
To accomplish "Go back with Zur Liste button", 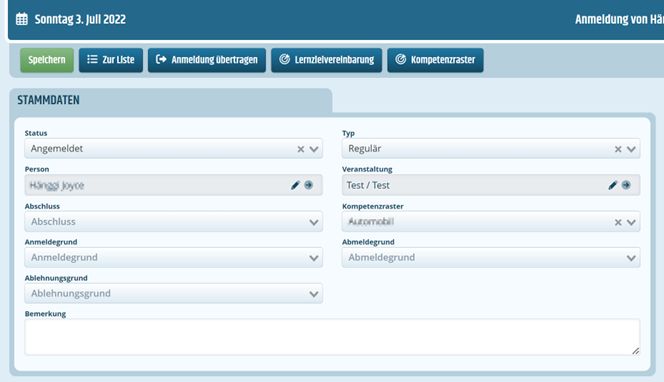I will [111, 60].
